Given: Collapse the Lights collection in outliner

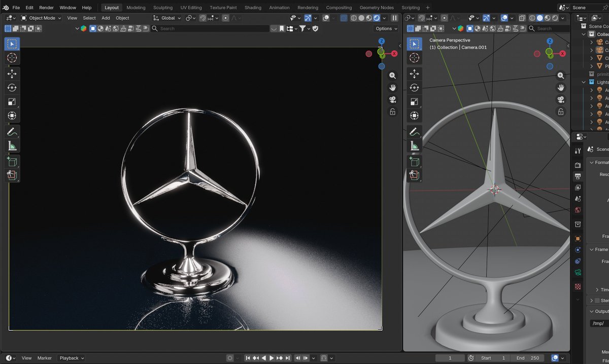Looking at the screenshot, I should pos(584,82).
